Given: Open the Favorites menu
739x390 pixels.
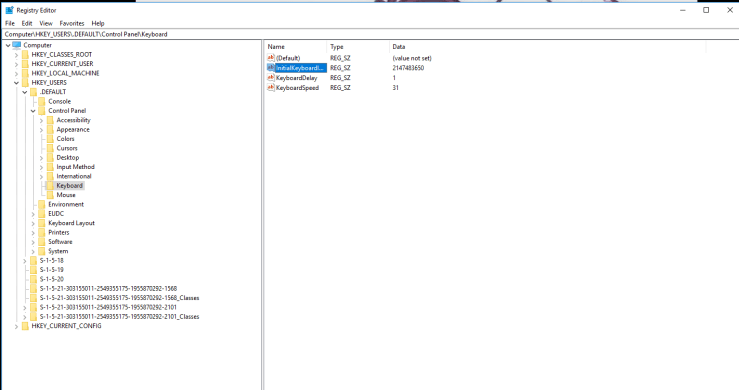Looking at the screenshot, I should (72, 23).
